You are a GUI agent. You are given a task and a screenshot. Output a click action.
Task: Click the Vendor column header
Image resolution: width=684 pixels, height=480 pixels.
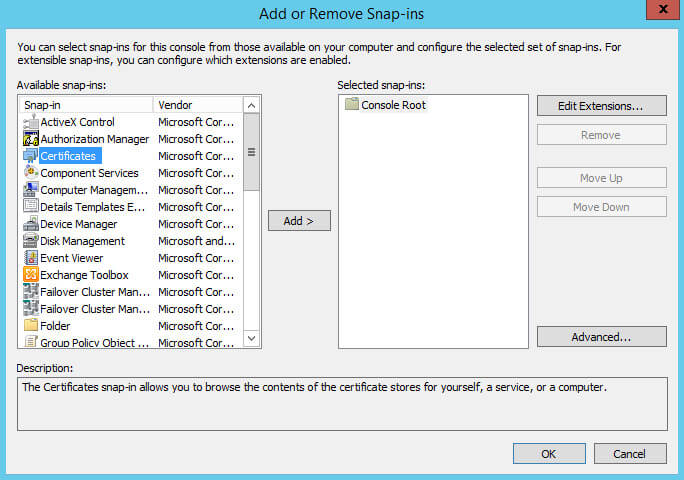pos(198,105)
